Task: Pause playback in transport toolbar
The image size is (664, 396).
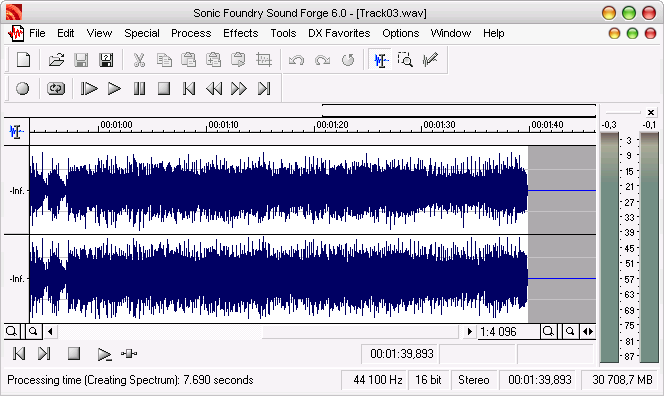Action: coord(139,89)
